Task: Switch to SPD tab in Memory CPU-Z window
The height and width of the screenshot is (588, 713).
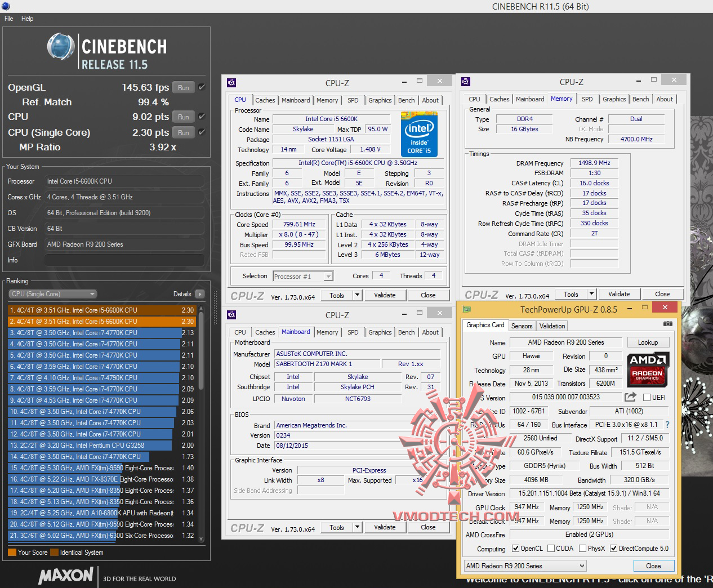Action: (587, 99)
